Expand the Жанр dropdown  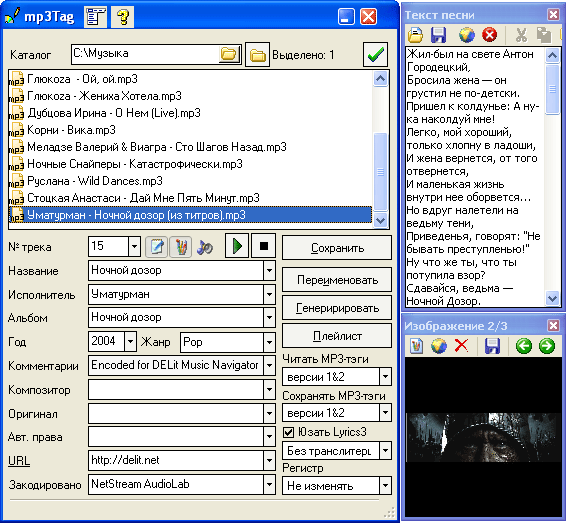click(x=269, y=342)
